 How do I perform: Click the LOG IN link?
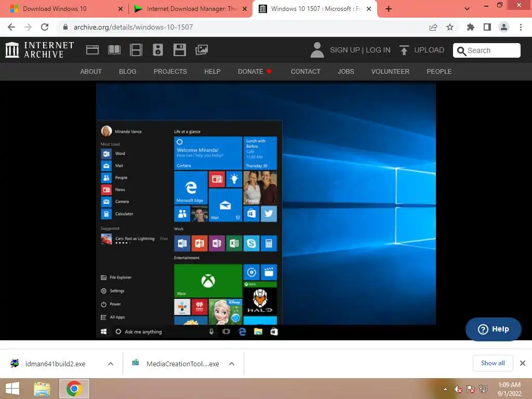tap(378, 50)
